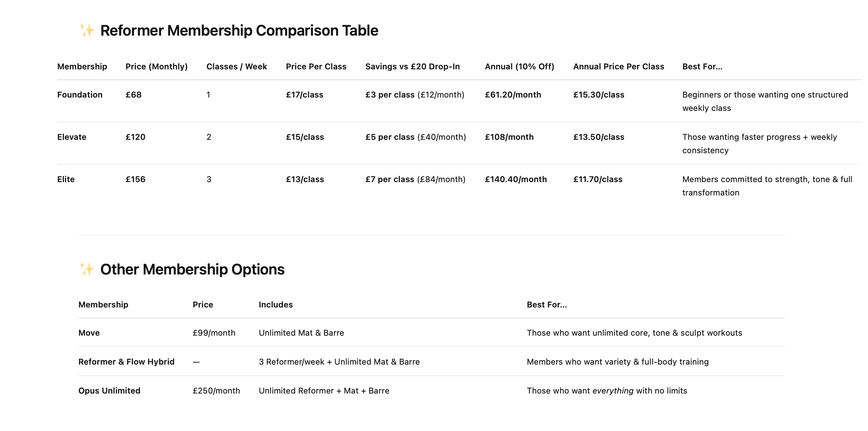
Task: Click the Includes column header
Action: click(x=276, y=305)
